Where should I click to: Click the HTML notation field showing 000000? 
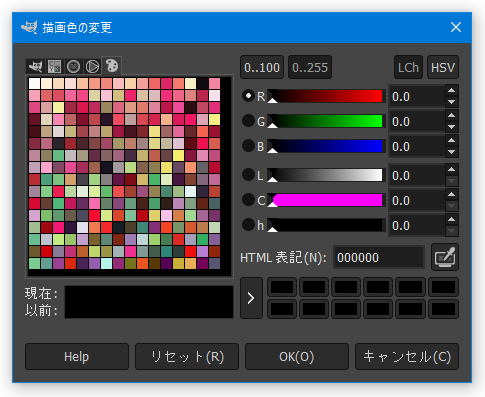pos(379,257)
